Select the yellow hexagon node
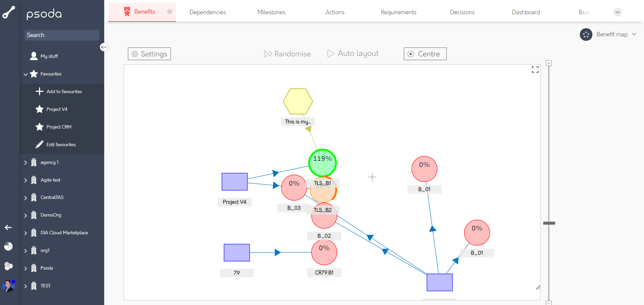This screenshot has height=305, width=644. [298, 101]
